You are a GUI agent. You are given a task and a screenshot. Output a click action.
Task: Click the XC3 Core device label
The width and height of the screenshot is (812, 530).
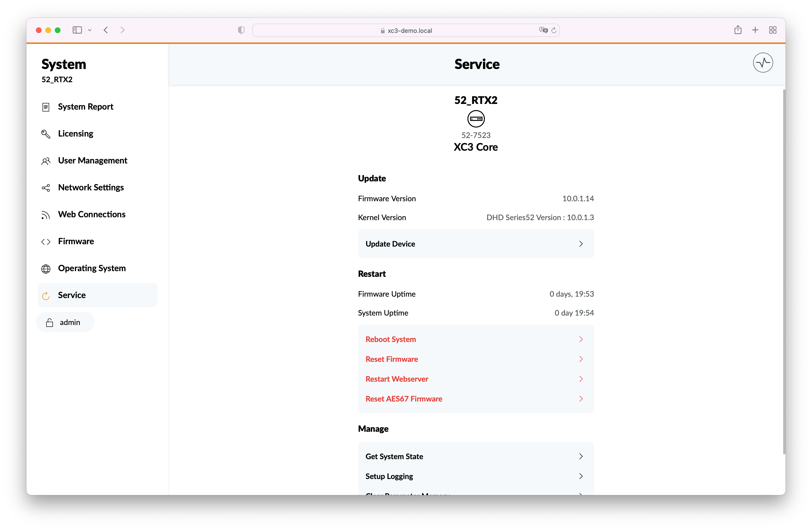[476, 147]
